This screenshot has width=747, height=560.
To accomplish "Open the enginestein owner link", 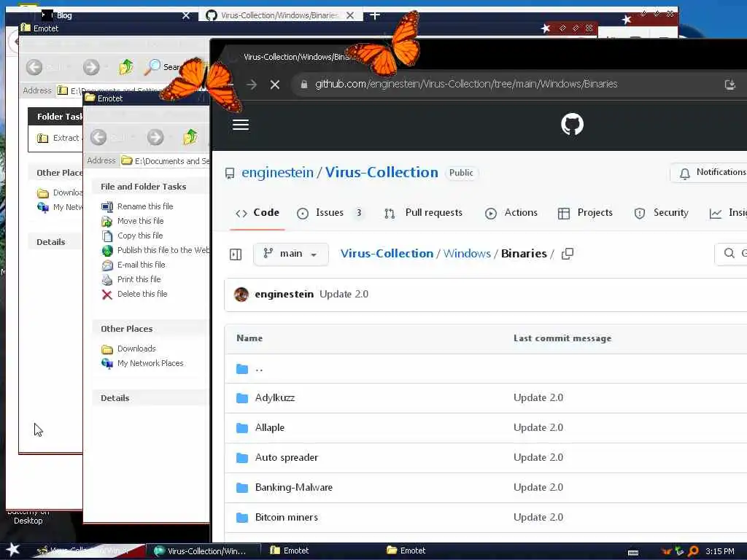I will click(277, 172).
